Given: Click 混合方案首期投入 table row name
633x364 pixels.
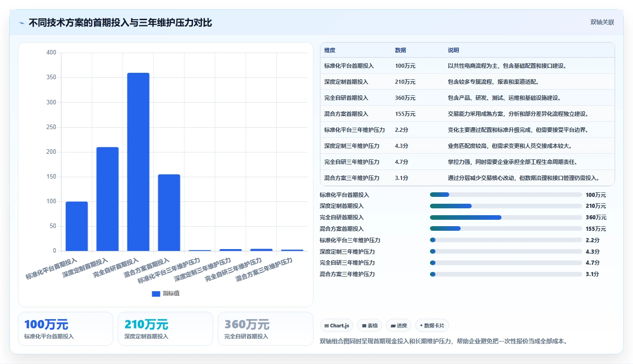Looking at the screenshot, I should click(346, 114).
